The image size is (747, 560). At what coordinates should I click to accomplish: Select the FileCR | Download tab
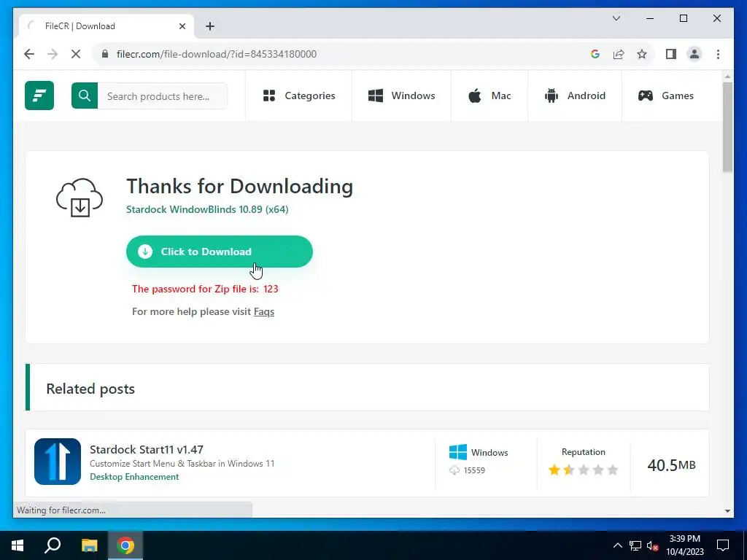[107, 26]
